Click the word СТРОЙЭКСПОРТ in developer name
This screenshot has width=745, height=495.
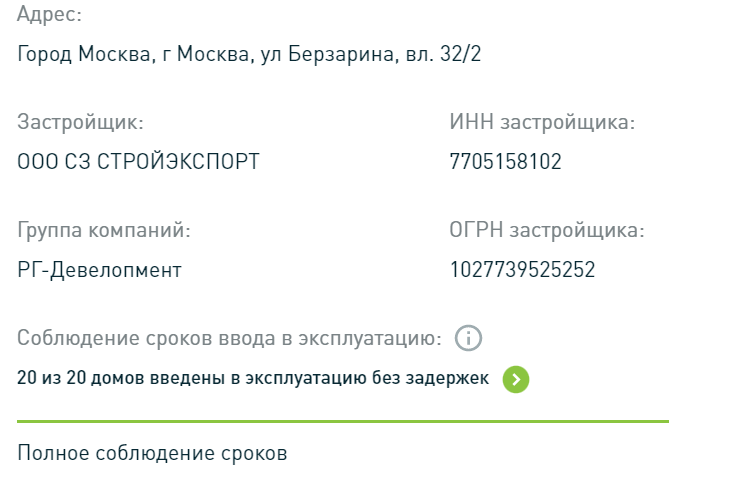[178, 162]
